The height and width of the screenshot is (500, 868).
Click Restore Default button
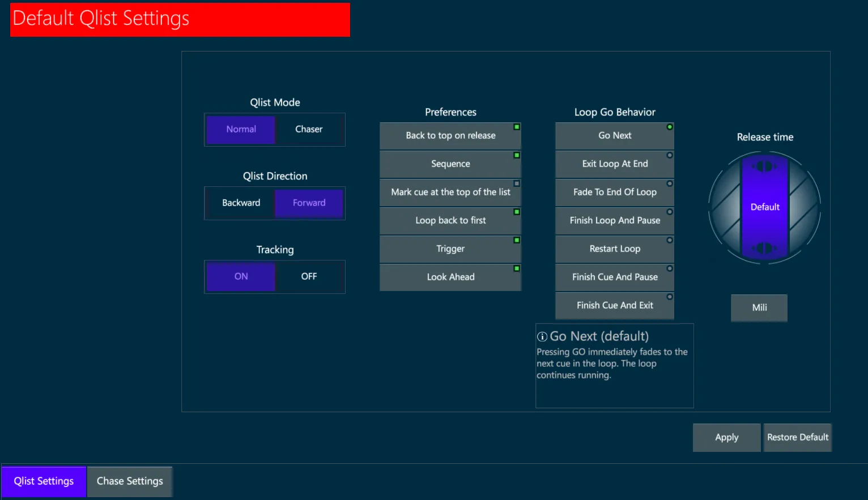798,438
